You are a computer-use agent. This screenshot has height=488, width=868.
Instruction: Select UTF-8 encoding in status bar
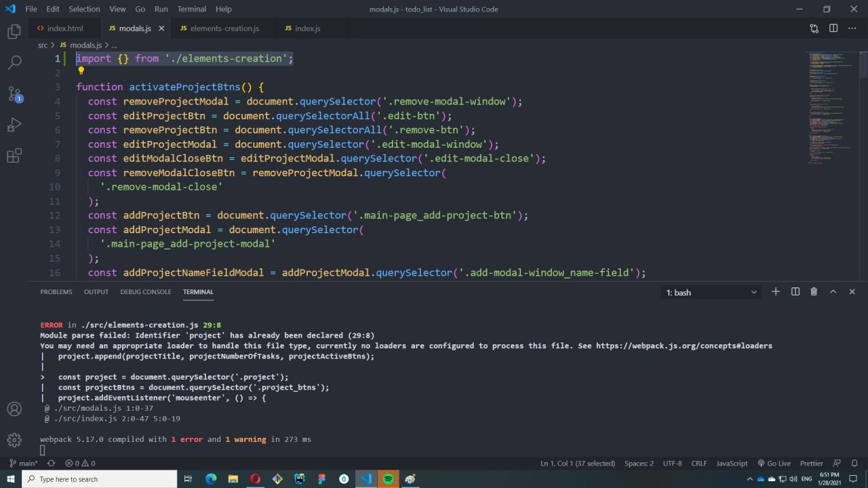[x=672, y=463]
